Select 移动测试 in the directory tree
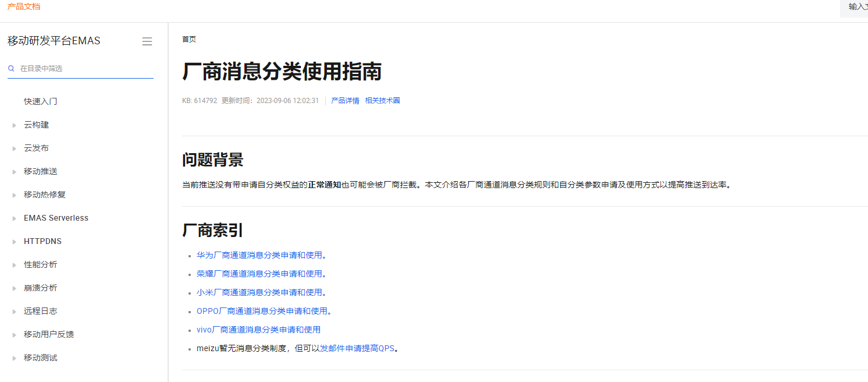Viewport: 868px width, 382px height. point(41,358)
